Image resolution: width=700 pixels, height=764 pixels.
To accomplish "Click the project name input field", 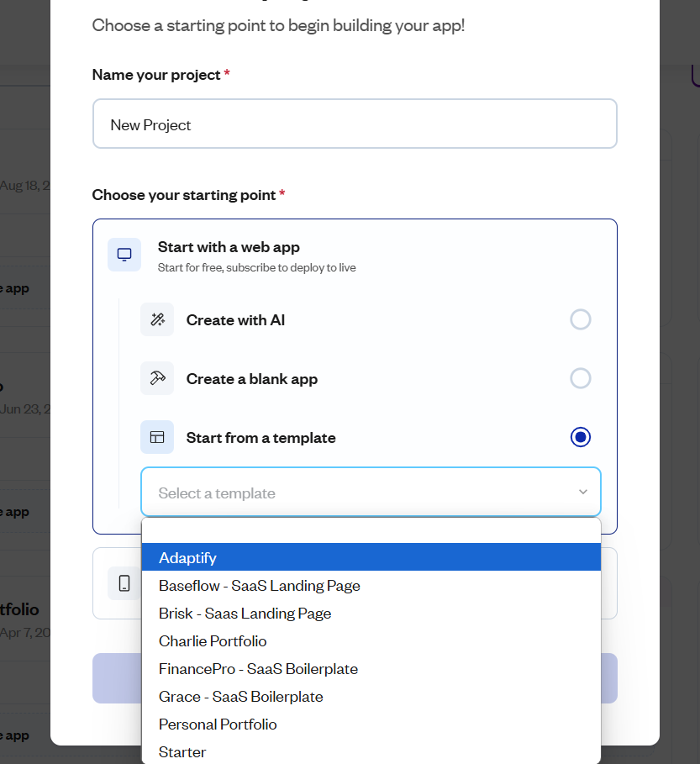I will (355, 124).
